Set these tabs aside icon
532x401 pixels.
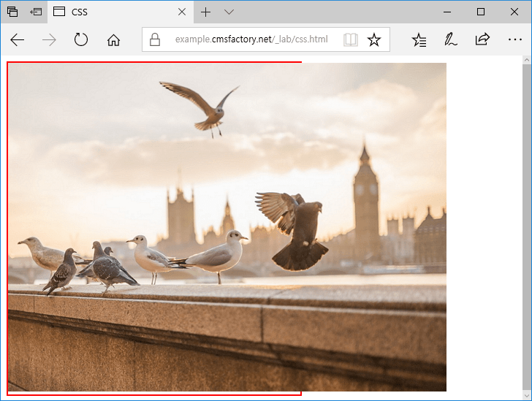coord(36,12)
